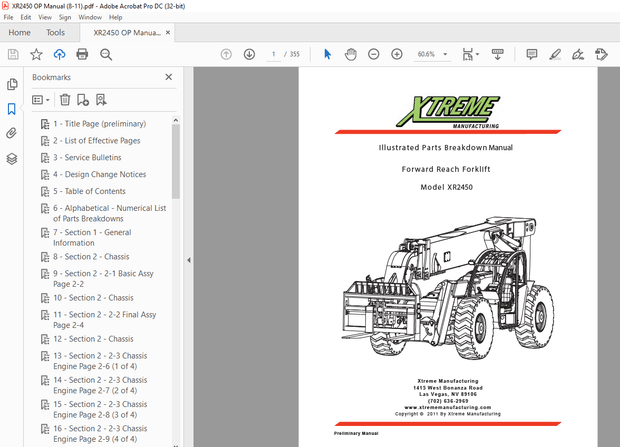Toggle the Bookmarks panel icon
This screenshot has width=620, height=447.
[x=12, y=109]
